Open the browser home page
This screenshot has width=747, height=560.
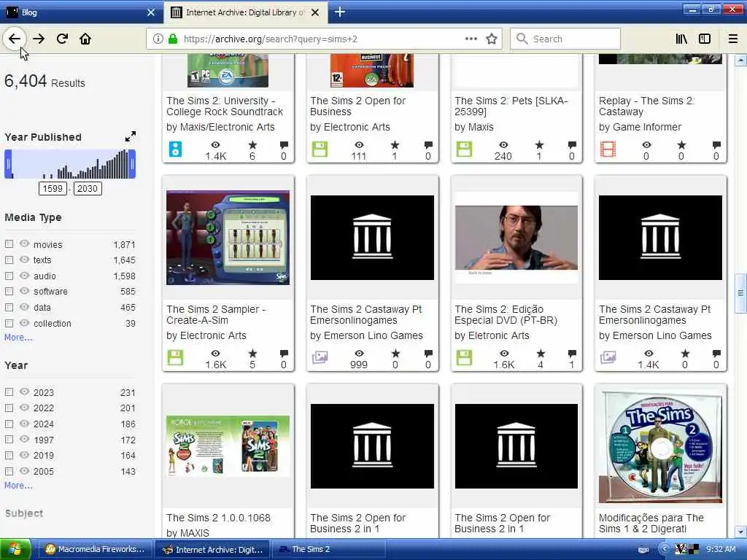point(85,39)
